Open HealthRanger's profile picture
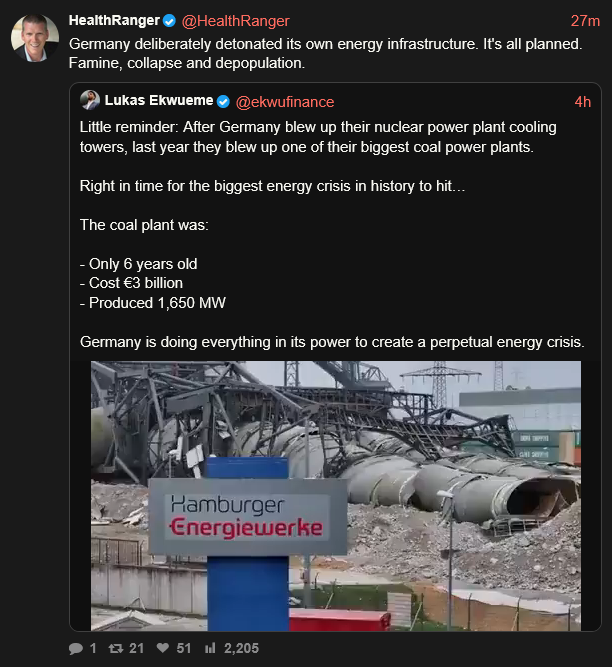This screenshot has width=612, height=667. point(34,38)
